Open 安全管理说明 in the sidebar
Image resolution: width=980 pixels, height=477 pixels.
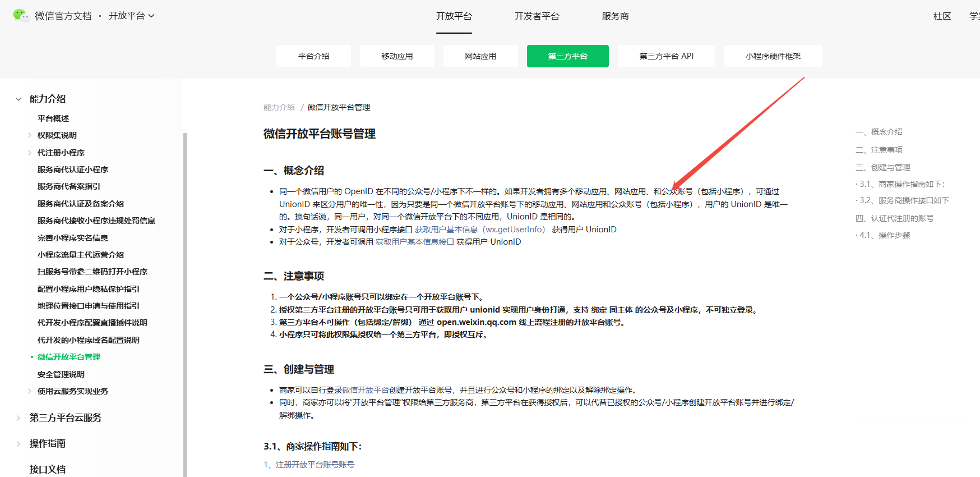(61, 374)
